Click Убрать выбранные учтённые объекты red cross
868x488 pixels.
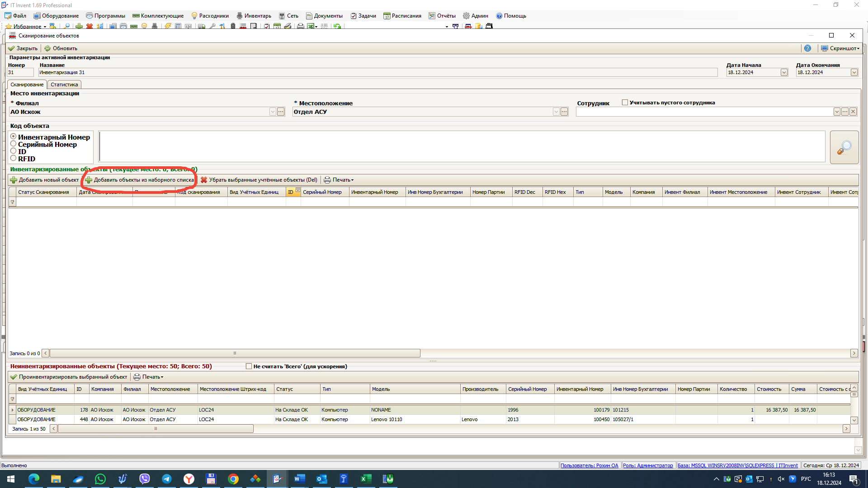[204, 180]
